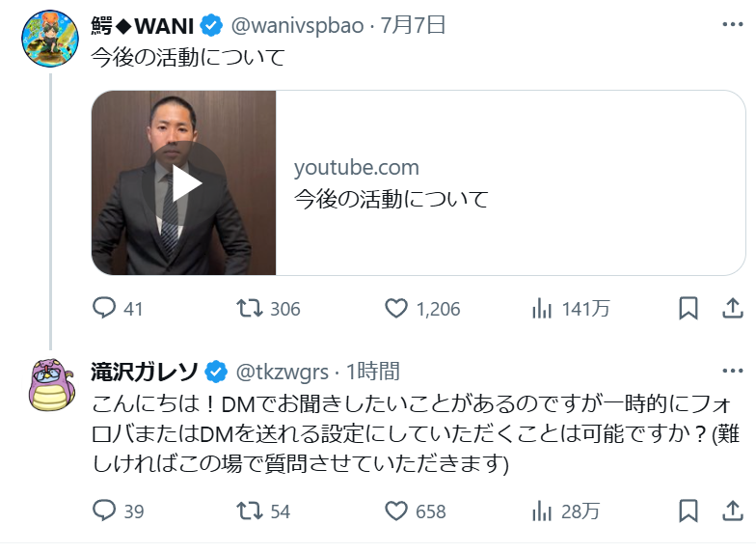Play the YouTube video preview

[183, 183]
